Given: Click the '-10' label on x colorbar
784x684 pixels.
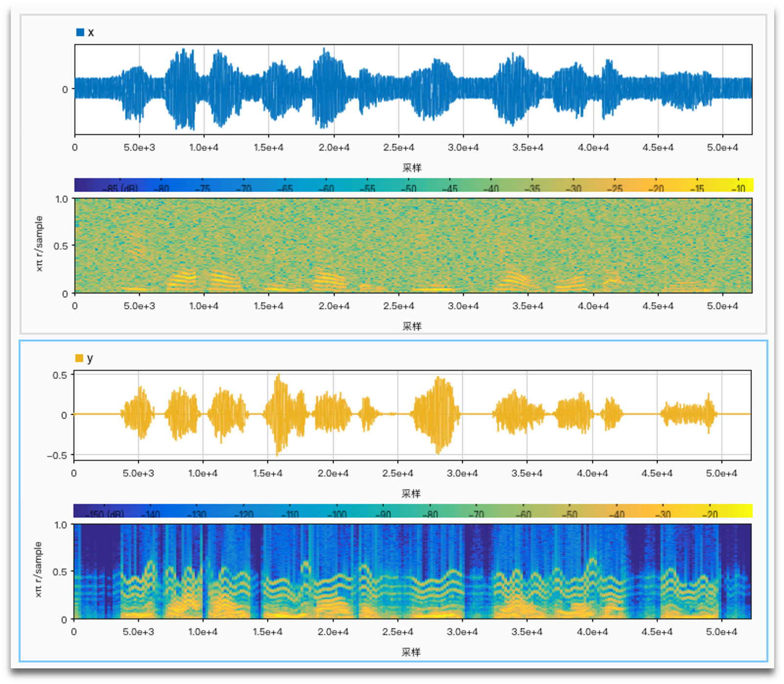Looking at the screenshot, I should 738,188.
